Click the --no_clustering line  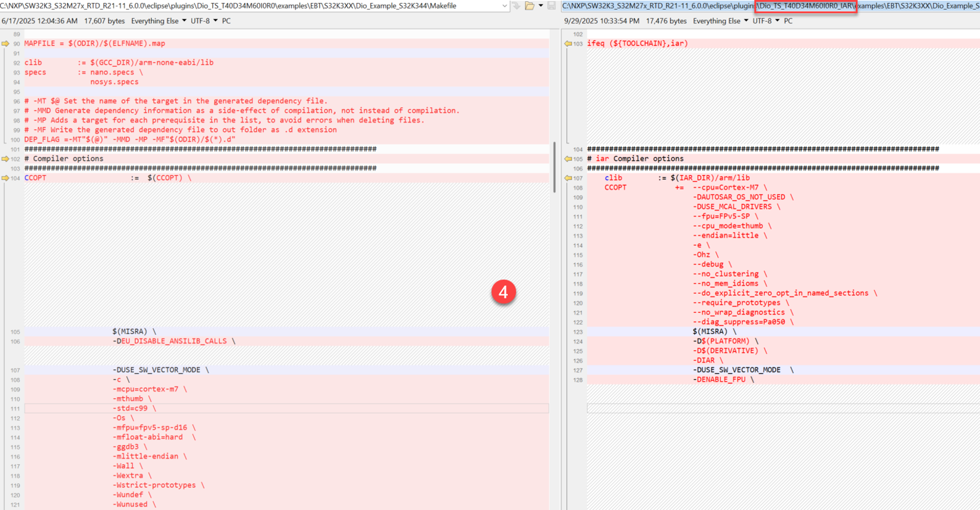pos(730,274)
